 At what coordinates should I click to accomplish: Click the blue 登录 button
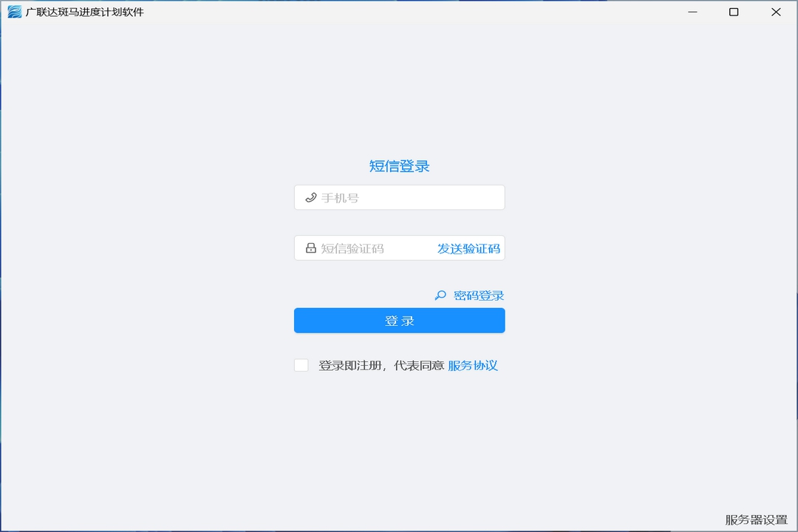400,321
